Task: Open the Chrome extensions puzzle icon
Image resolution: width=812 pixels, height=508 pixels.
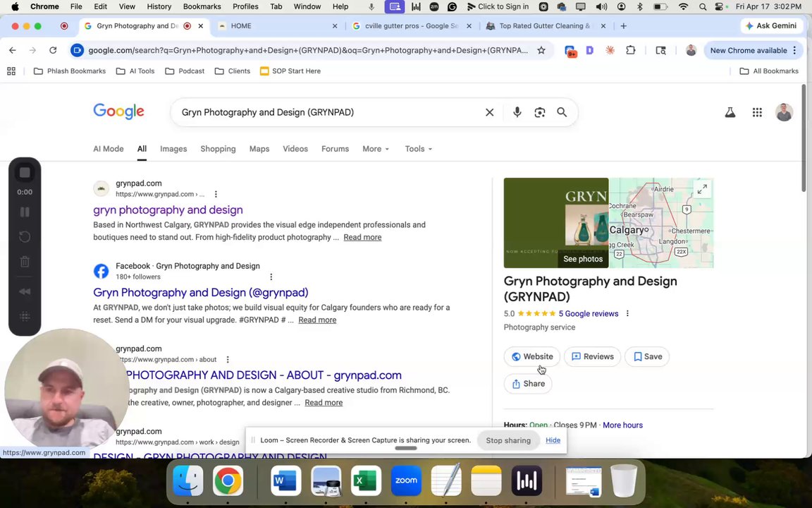Action: click(630, 50)
